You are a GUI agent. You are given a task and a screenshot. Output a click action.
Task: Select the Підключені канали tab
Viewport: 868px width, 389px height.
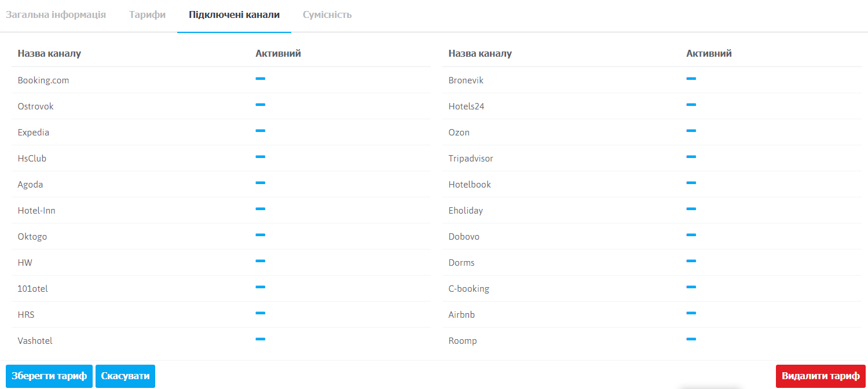click(x=234, y=14)
